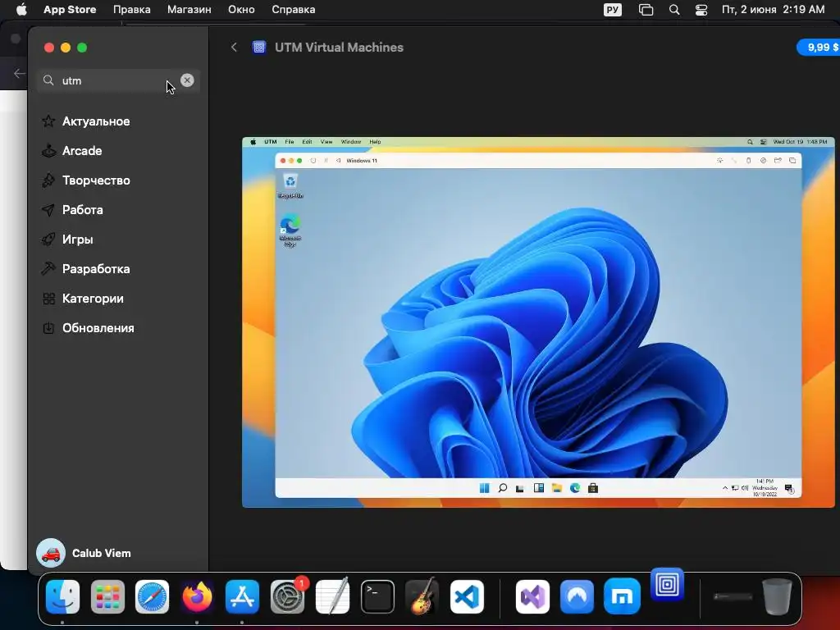This screenshot has height=630, width=840.
Task: Click the UTM Virtual Machines title
Action: click(x=339, y=47)
